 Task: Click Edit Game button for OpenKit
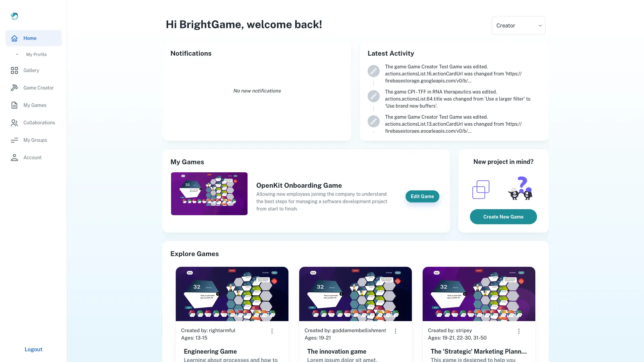click(422, 196)
